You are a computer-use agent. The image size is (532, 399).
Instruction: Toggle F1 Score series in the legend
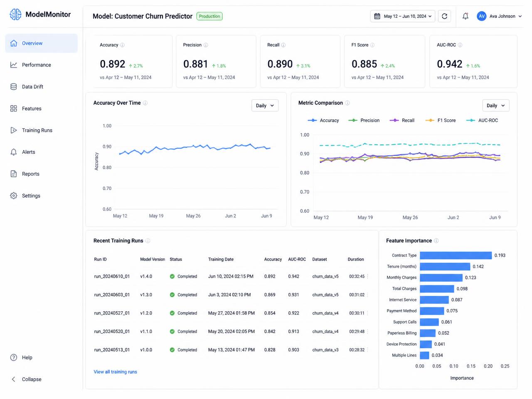[x=441, y=121]
